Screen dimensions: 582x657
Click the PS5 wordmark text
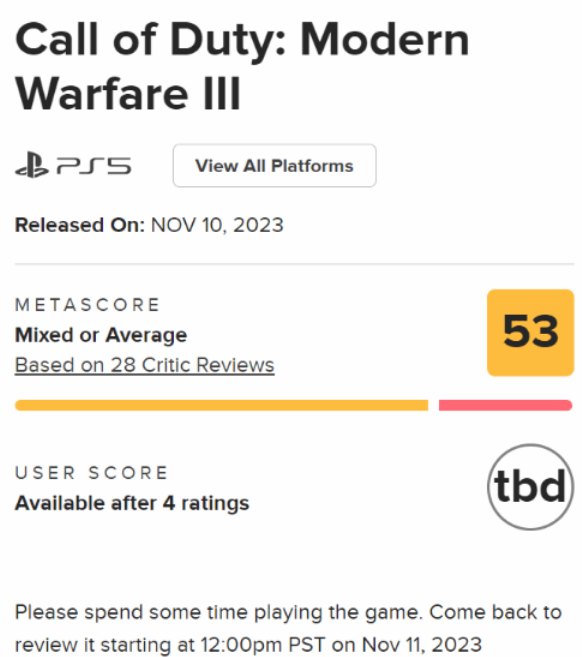point(94,166)
